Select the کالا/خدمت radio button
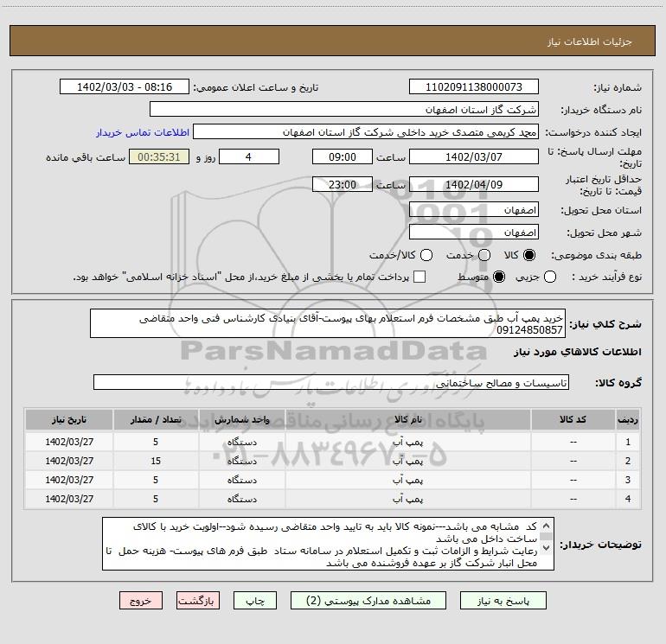This screenshot has width=666, height=644. tap(426, 255)
